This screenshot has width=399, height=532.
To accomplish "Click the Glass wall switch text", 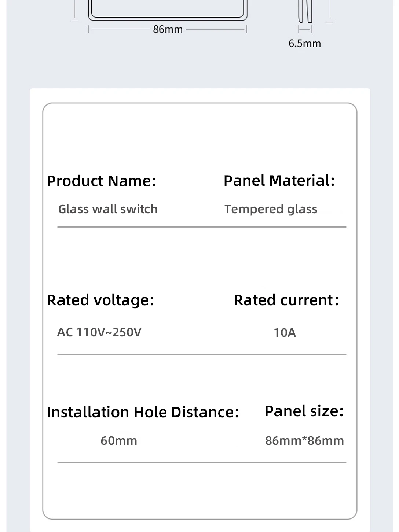I will 108,209.
